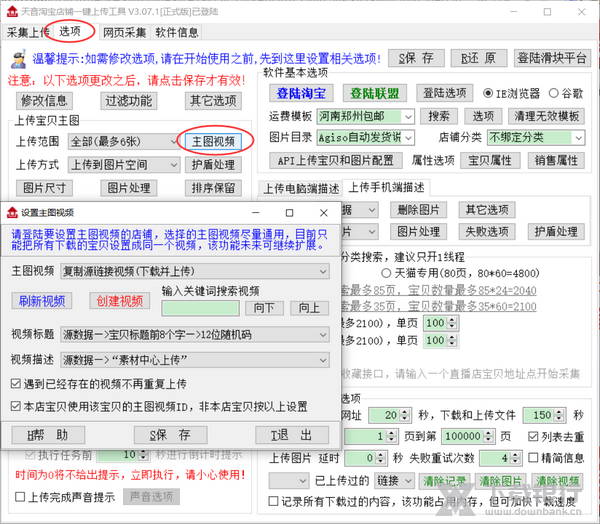The height and width of the screenshot is (524, 600).
Task: Click the 向上 search button
Action: point(309,308)
